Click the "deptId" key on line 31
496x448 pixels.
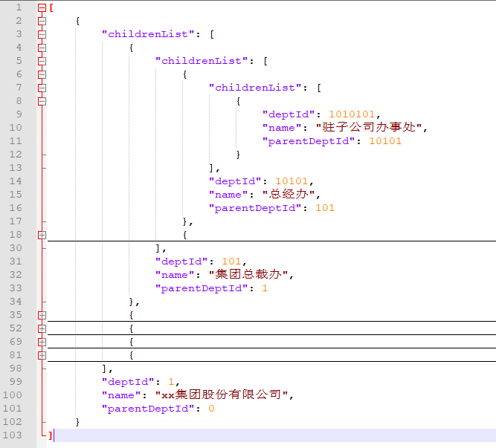point(181,262)
